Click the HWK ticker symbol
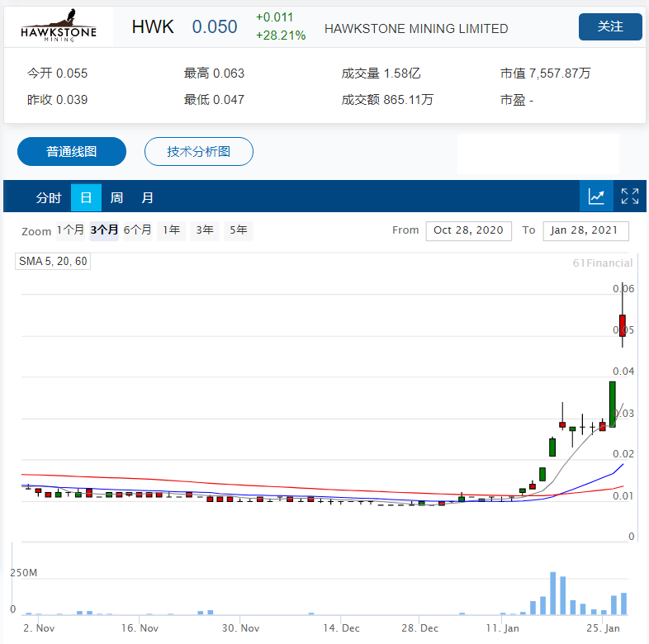649x644 pixels. [153, 27]
